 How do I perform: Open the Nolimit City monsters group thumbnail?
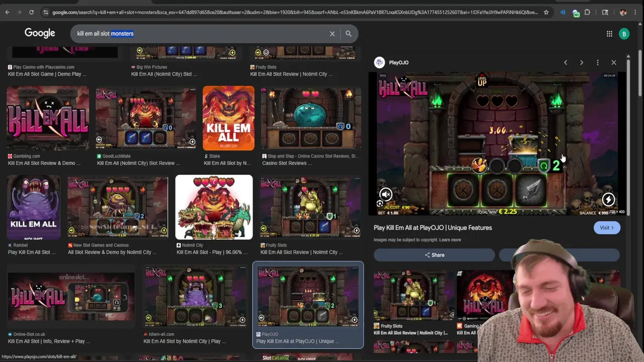[214, 207]
